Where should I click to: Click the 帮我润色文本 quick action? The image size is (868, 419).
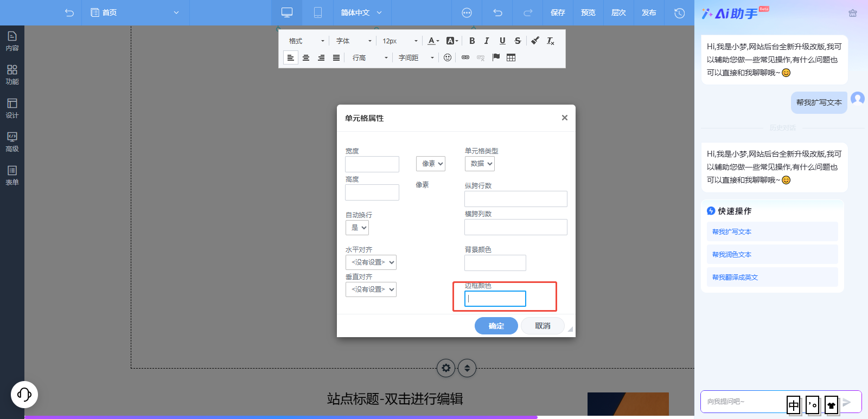[732, 255]
